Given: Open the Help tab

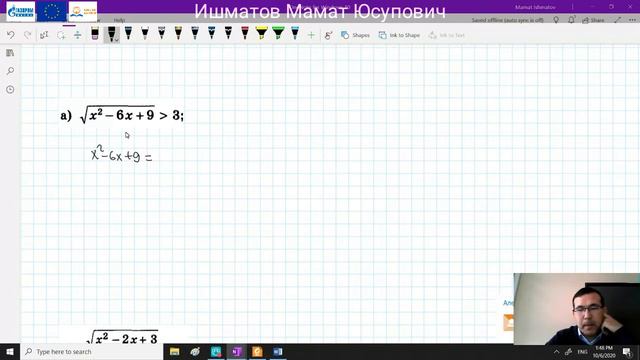Looking at the screenshot, I should 119,20.
